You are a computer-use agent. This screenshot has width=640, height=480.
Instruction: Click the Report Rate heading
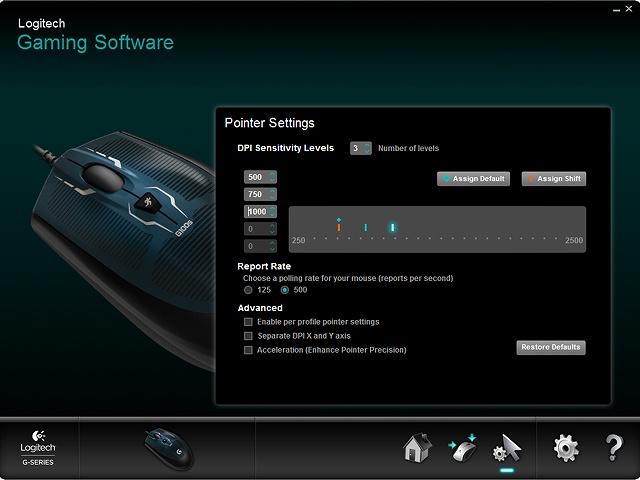(x=264, y=267)
